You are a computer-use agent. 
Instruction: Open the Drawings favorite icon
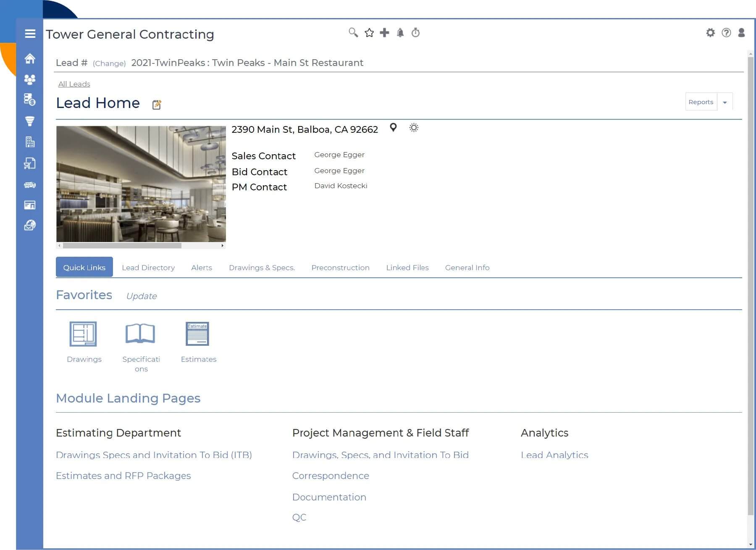84,334
